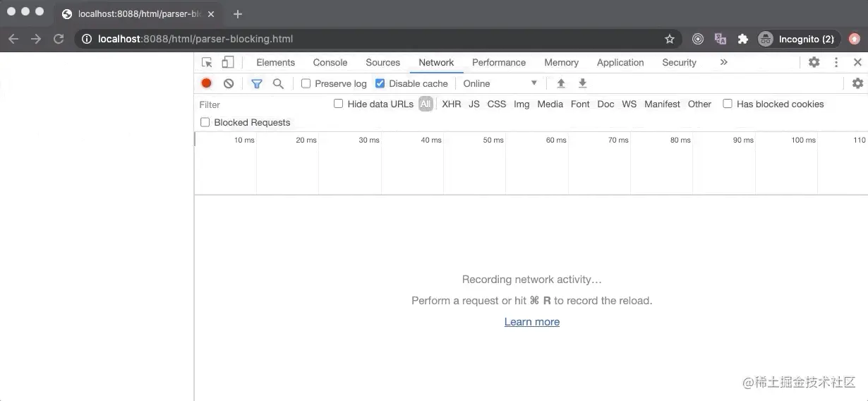Click the translate extension icon
The height and width of the screenshot is (401, 868).
720,39
